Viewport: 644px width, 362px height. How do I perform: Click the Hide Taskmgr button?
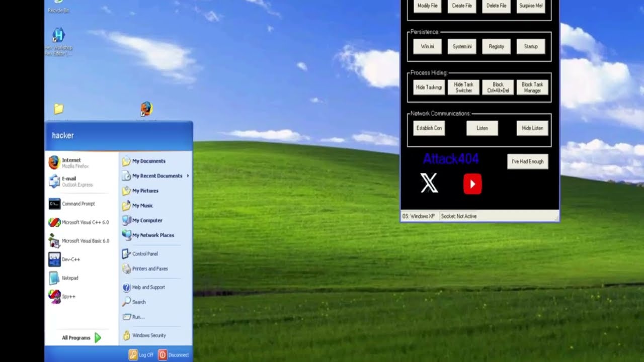pyautogui.click(x=429, y=87)
